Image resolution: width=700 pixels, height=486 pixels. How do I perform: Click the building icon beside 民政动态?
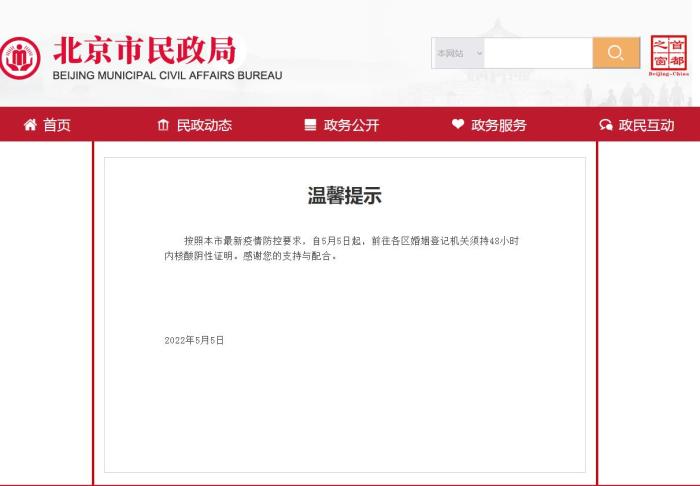tap(163, 125)
